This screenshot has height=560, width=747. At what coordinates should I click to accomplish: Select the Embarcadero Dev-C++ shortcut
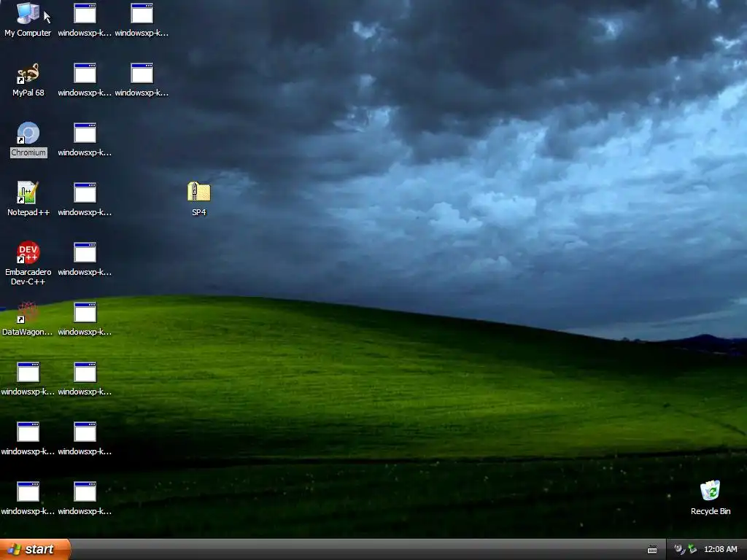(x=28, y=262)
